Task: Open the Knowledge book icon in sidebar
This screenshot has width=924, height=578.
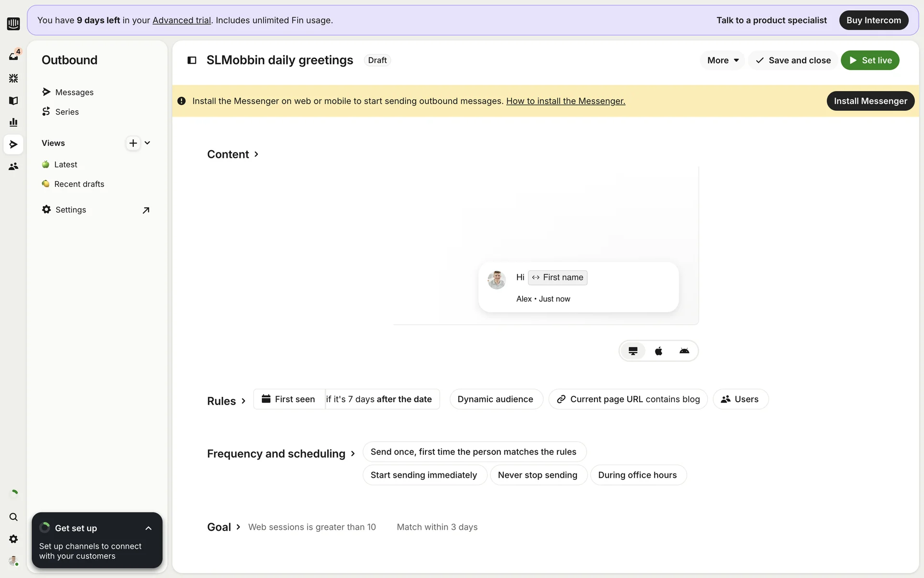Action: point(13,101)
